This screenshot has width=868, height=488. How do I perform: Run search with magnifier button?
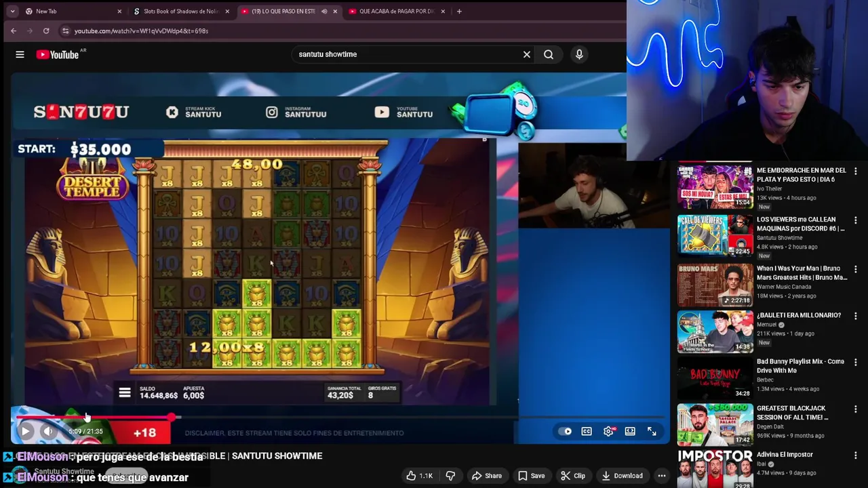(x=549, y=54)
